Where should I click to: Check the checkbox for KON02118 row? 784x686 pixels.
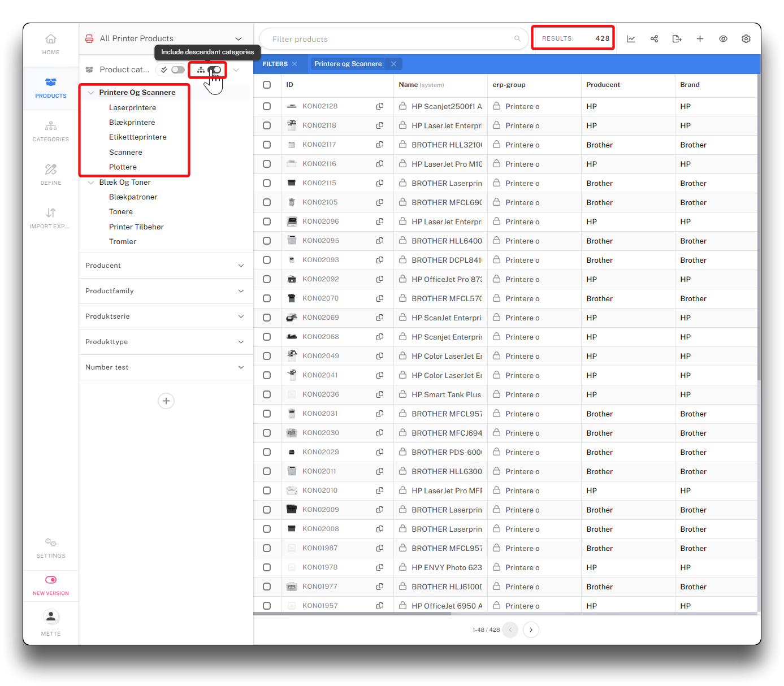(x=267, y=125)
